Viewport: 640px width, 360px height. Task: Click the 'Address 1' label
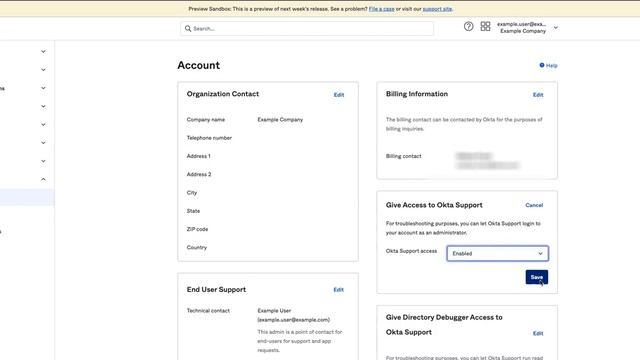198,156
